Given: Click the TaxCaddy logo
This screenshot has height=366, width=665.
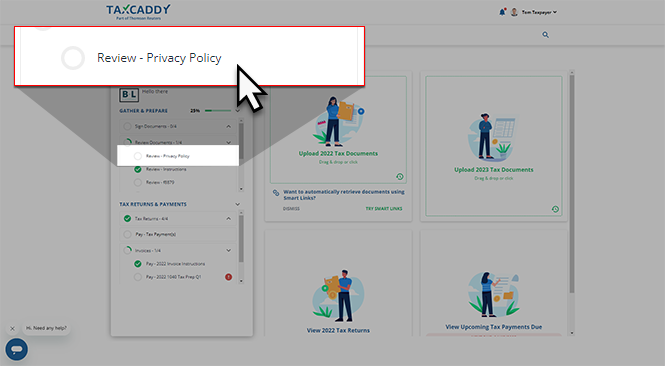Looking at the screenshot, I should [x=138, y=12].
